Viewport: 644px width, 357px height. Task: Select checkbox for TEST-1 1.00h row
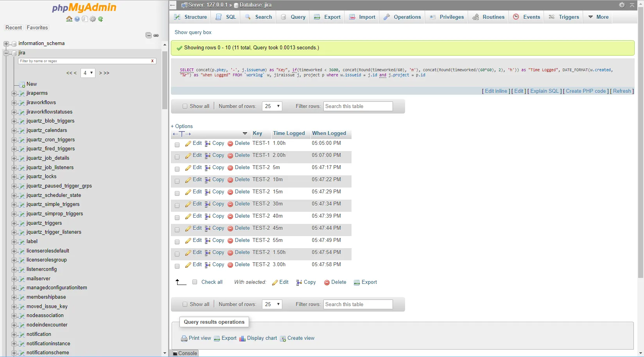click(x=177, y=145)
